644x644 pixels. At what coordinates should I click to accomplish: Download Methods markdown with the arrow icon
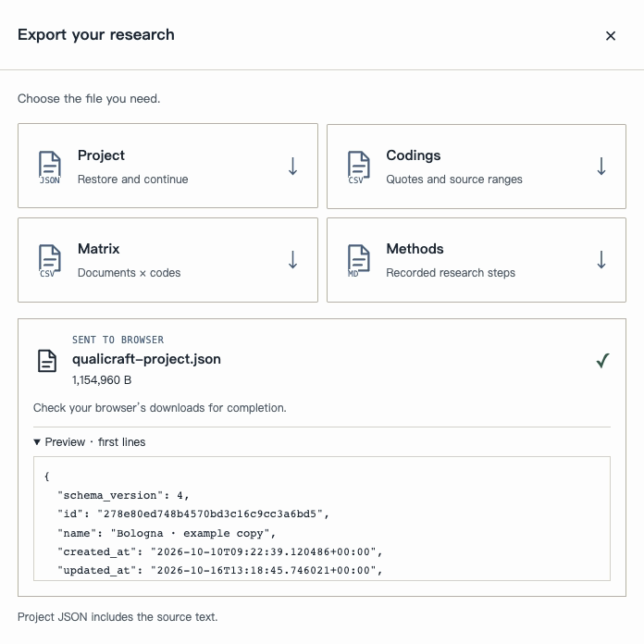pyautogui.click(x=601, y=260)
